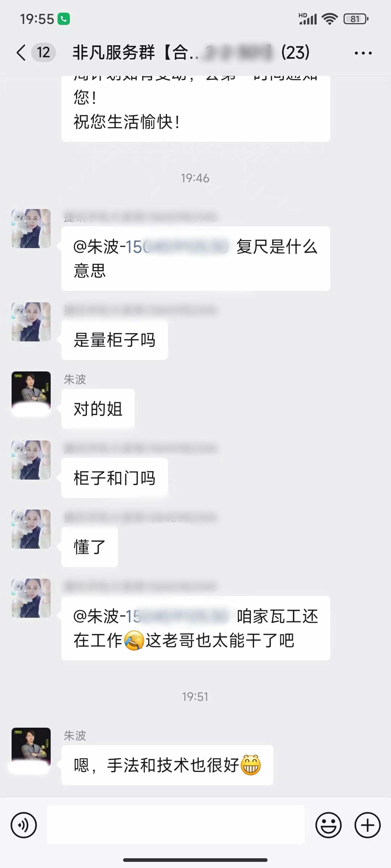
Task: Focus the message text input box
Action: [x=176, y=825]
